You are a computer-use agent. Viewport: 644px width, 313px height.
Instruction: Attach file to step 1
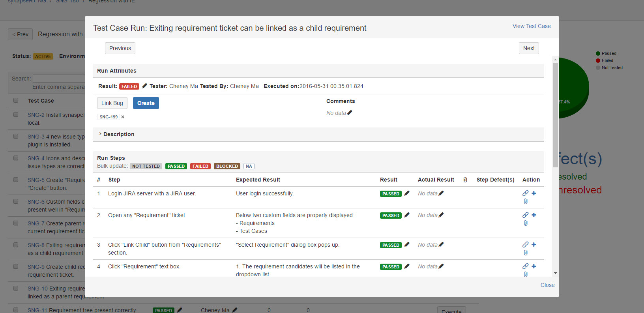click(x=526, y=201)
